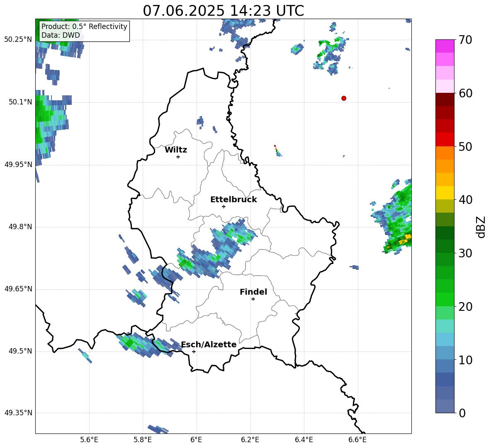Image resolution: width=491 pixels, height=448 pixels.
Task: Click the Wiltz station cross marker
Action: point(178,157)
